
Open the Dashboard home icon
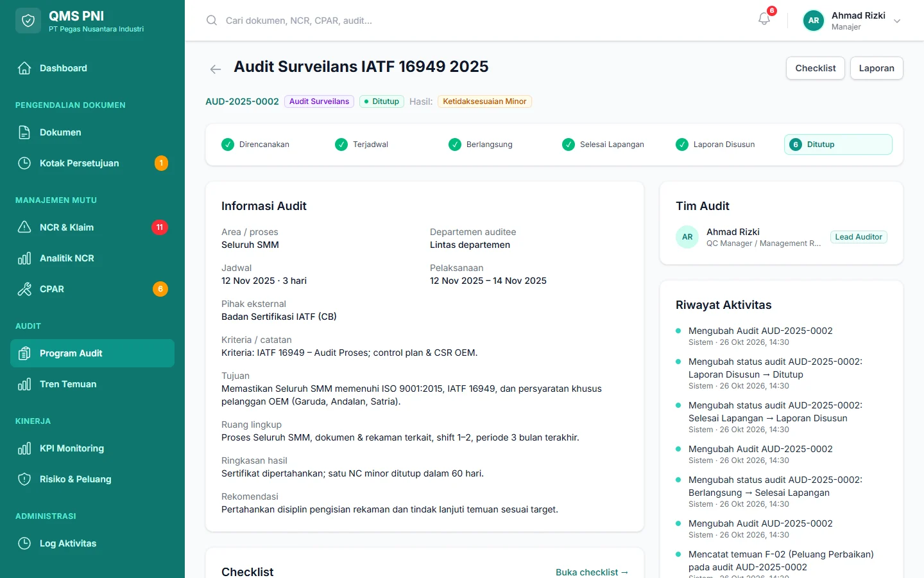[x=24, y=68]
